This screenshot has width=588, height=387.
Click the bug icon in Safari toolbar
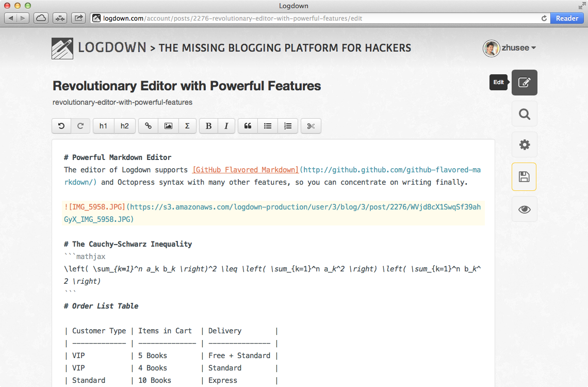coord(60,18)
